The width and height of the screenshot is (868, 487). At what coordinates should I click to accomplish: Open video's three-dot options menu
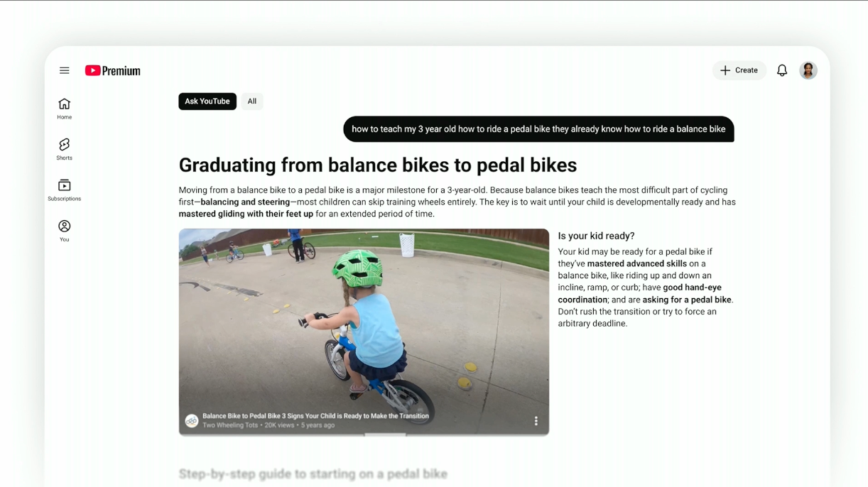click(536, 421)
